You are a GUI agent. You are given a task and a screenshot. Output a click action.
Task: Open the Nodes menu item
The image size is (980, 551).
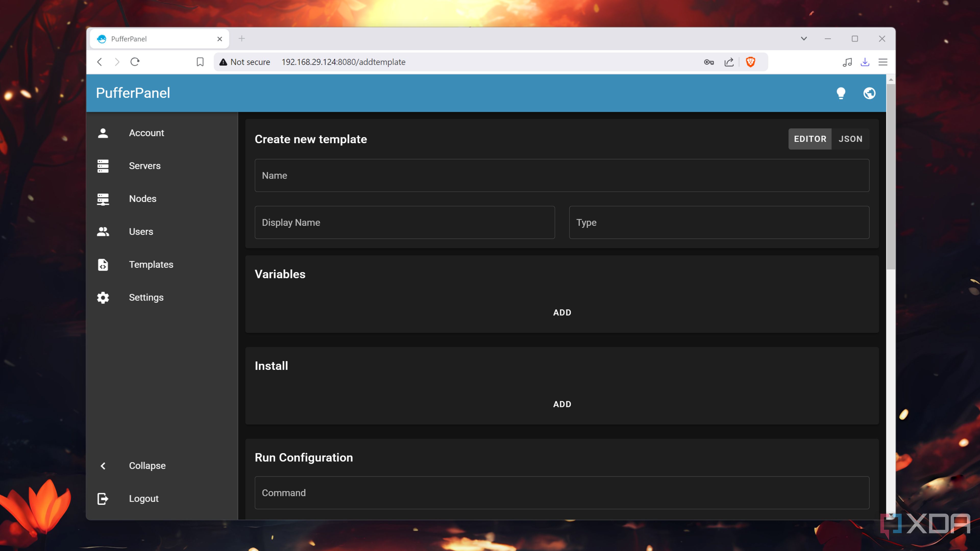pos(162,199)
